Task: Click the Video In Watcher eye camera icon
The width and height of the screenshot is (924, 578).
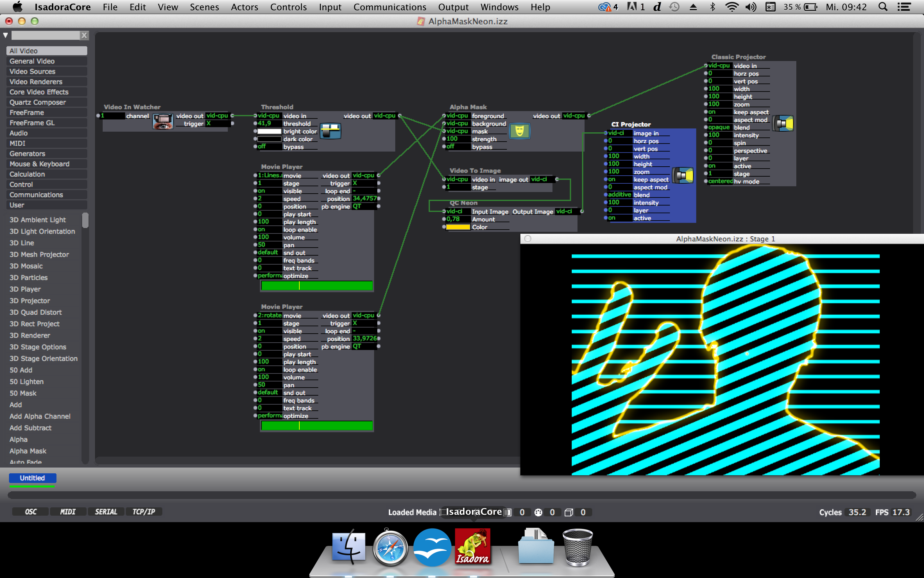Action: point(163,122)
